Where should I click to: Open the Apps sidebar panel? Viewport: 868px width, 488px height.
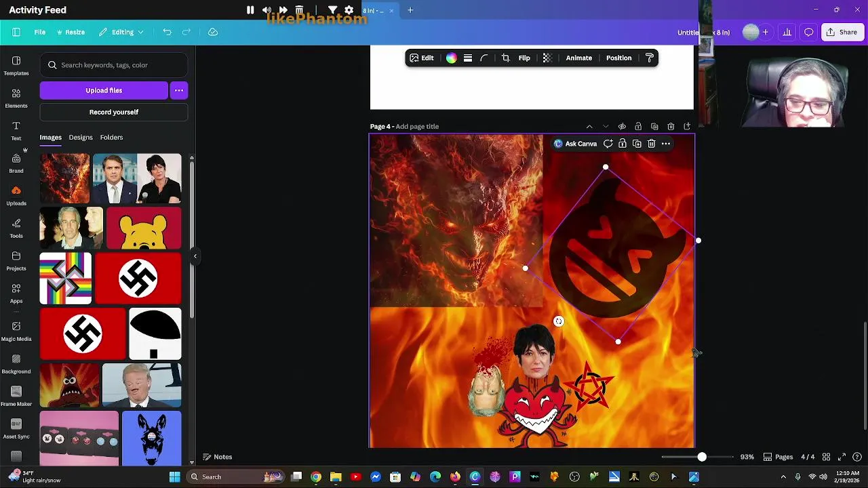pos(16,293)
